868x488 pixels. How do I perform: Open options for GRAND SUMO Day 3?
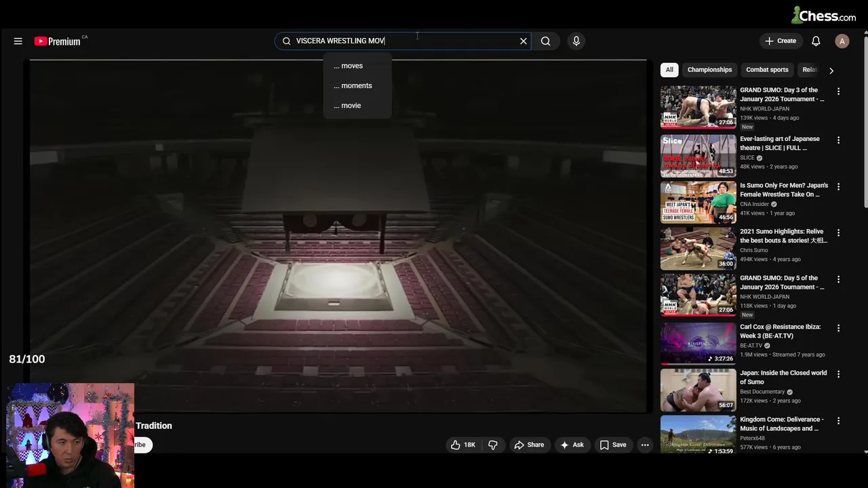coord(838,91)
